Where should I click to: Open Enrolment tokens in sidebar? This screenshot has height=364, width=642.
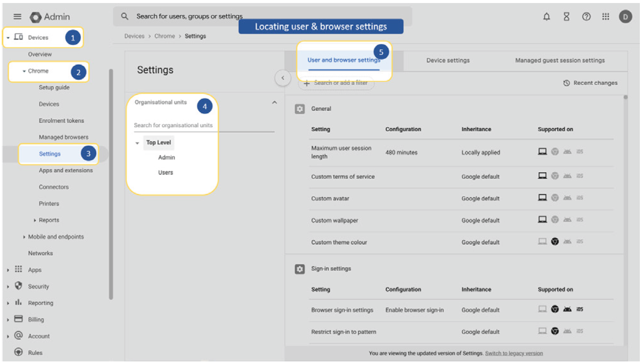(x=61, y=120)
